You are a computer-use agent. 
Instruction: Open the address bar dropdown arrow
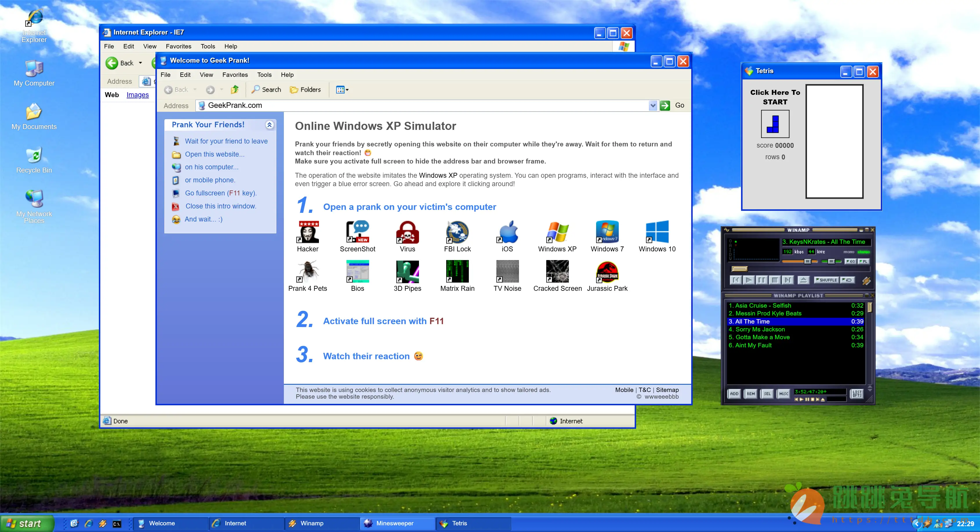click(653, 105)
